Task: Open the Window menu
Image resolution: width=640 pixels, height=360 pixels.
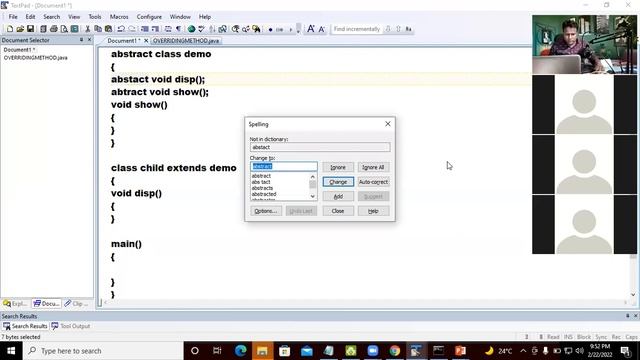Action: click(x=180, y=17)
